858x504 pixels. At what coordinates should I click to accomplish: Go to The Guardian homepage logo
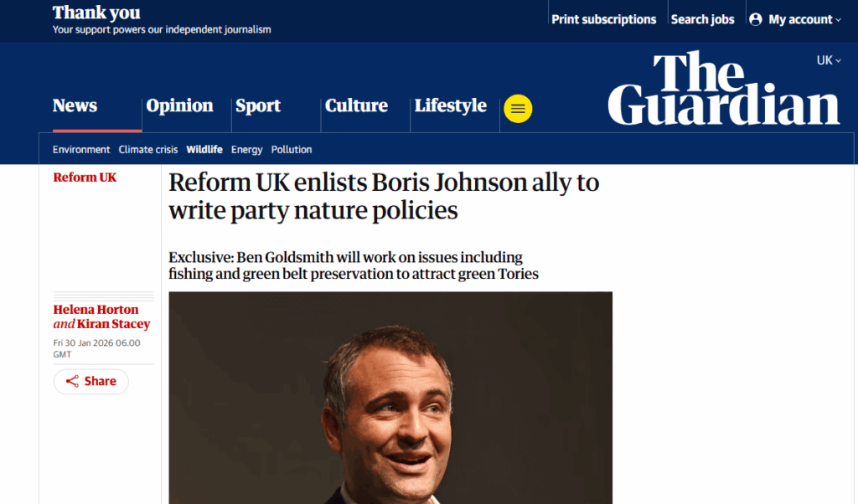723,89
